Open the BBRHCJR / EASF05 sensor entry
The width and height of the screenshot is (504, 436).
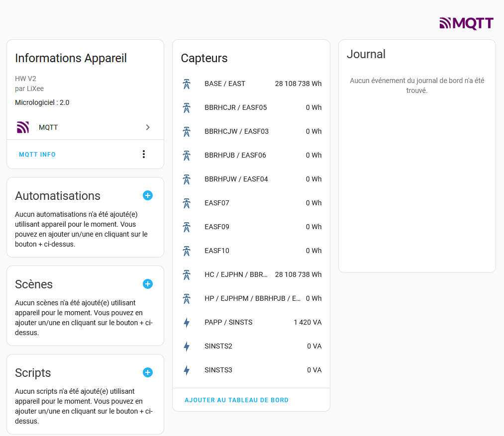pos(251,108)
